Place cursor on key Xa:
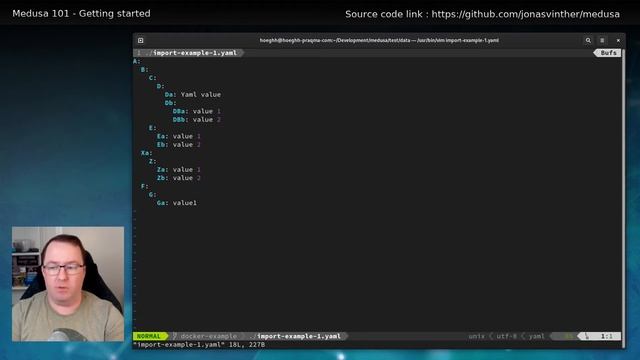Screen dimensions: 640x360 click(x=147, y=153)
